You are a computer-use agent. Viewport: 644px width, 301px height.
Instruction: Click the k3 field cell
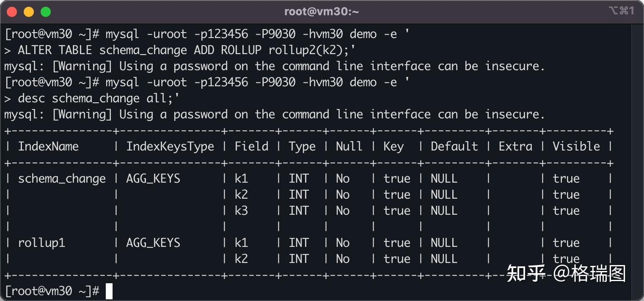(x=241, y=211)
